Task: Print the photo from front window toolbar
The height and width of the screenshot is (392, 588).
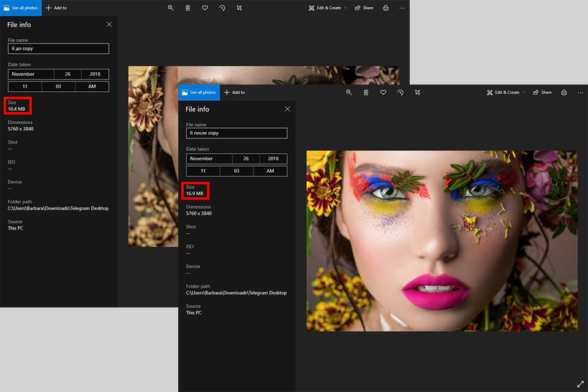Action: 563,92
